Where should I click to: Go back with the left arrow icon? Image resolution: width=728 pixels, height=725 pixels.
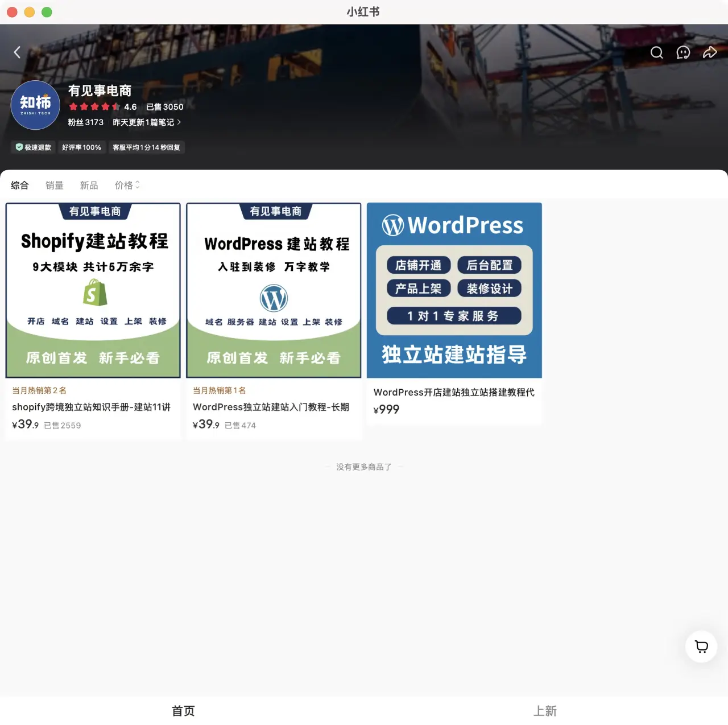17,52
